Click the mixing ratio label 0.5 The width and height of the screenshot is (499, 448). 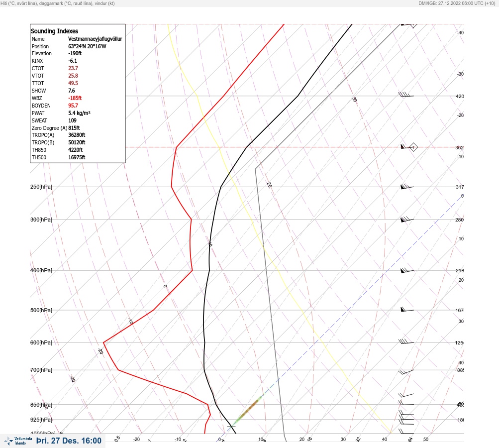pos(117,439)
